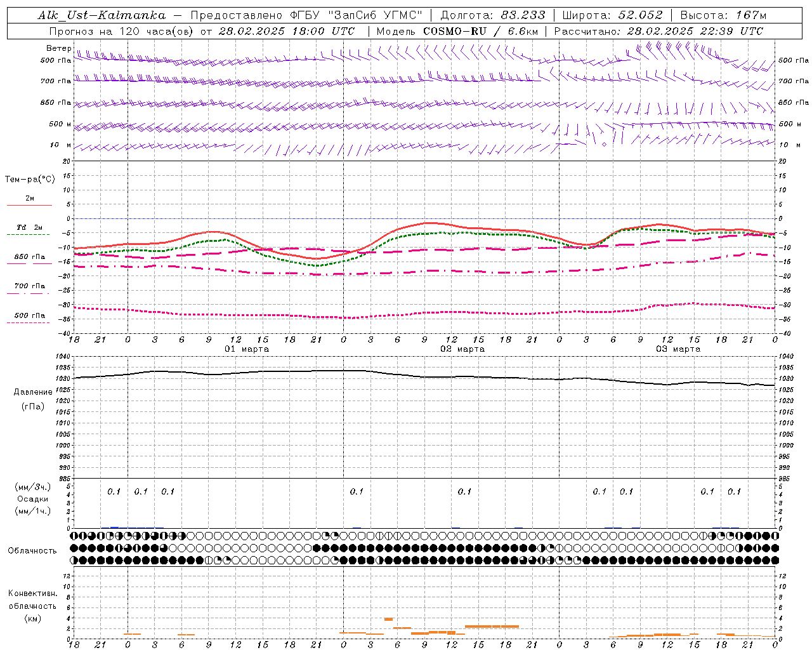Click the Ветер panel label

(x=58, y=48)
